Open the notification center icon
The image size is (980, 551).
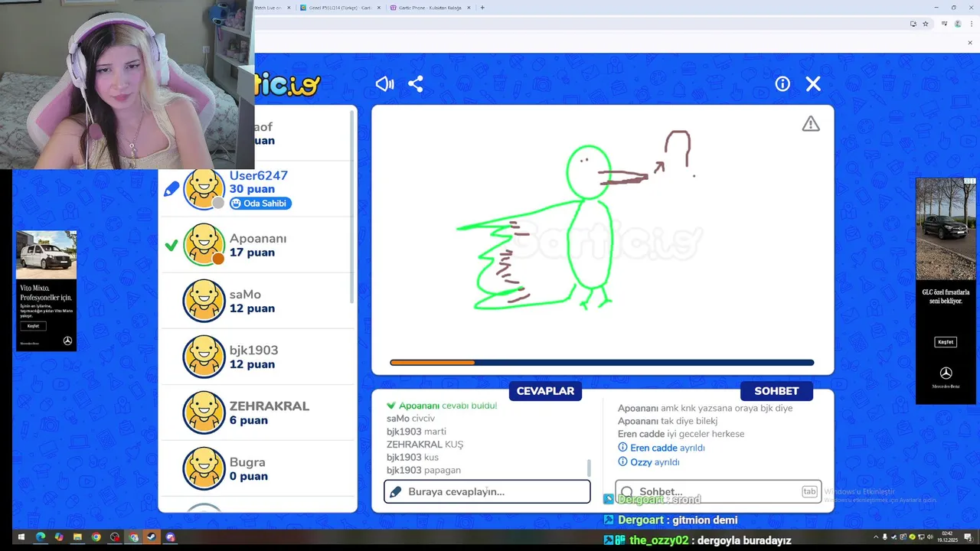[x=968, y=537]
